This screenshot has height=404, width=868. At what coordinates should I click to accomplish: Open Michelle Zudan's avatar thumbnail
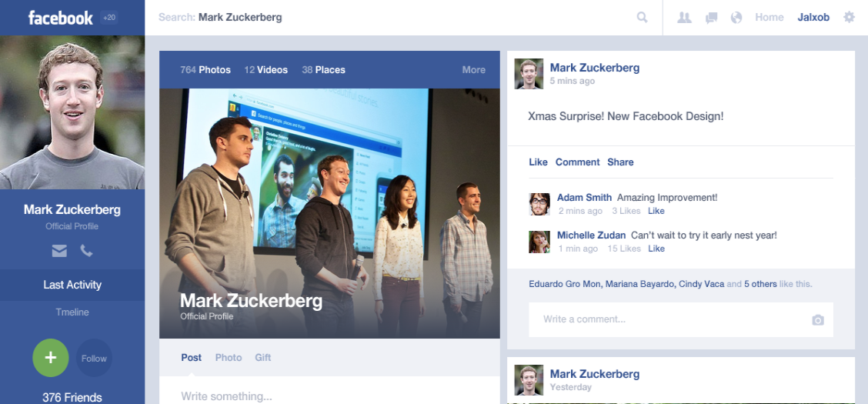pos(539,242)
